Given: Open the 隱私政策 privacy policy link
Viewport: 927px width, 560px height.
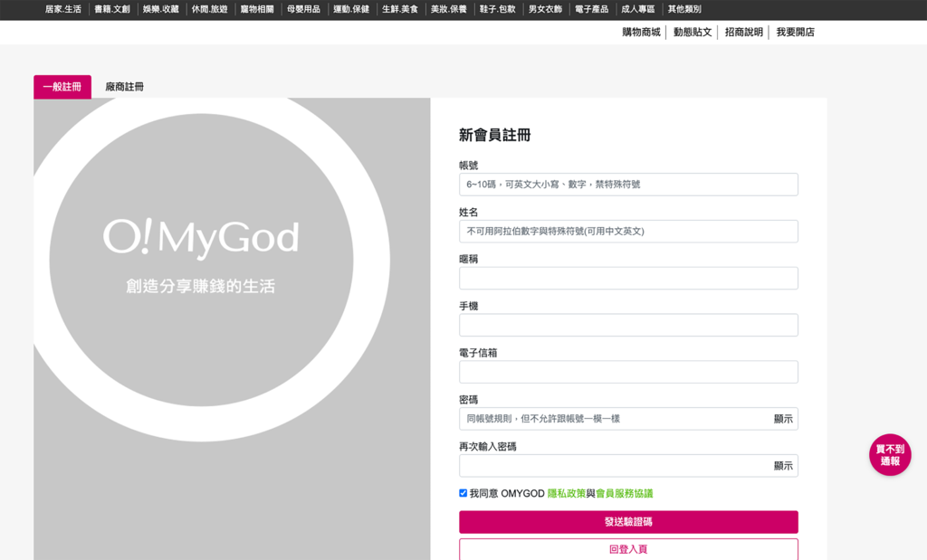Looking at the screenshot, I should (x=567, y=493).
